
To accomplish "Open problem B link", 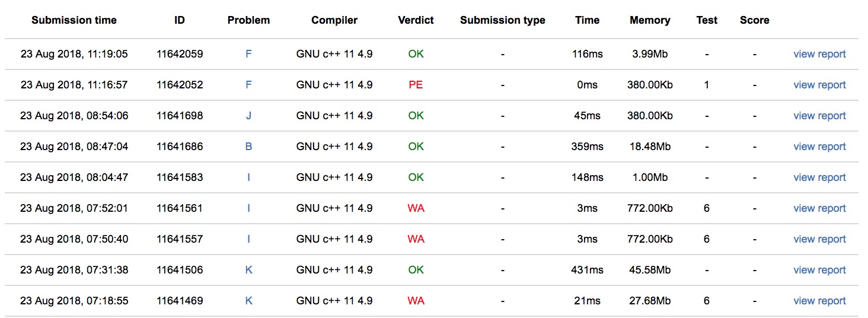I will [248, 147].
